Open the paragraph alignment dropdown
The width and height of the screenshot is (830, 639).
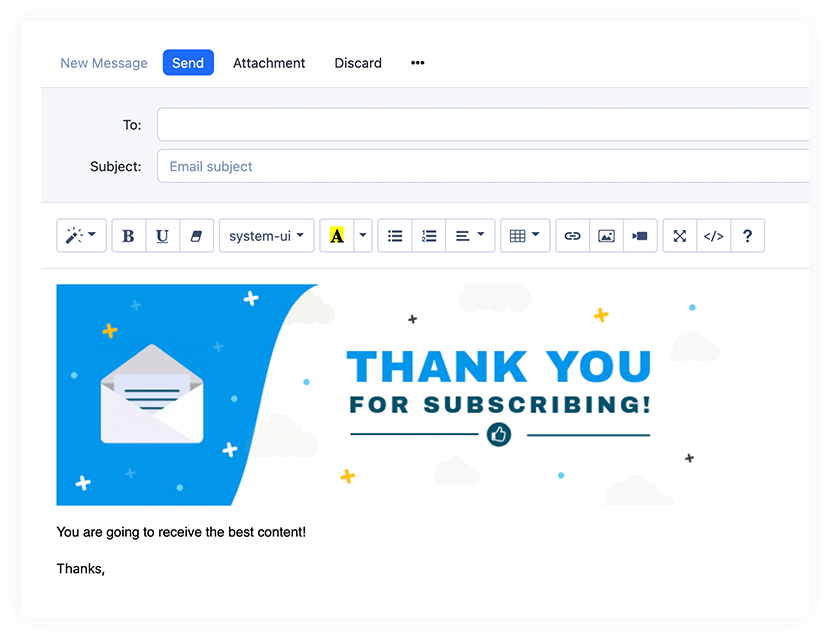[470, 236]
